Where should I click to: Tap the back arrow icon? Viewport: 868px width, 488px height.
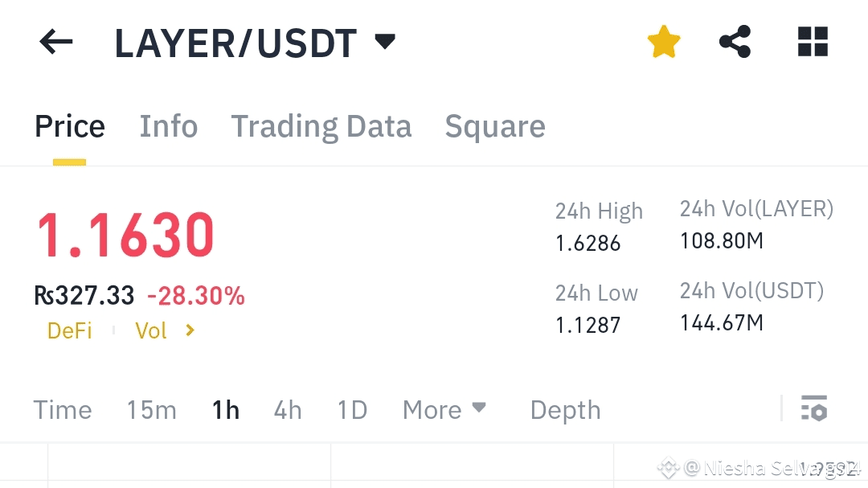point(55,43)
